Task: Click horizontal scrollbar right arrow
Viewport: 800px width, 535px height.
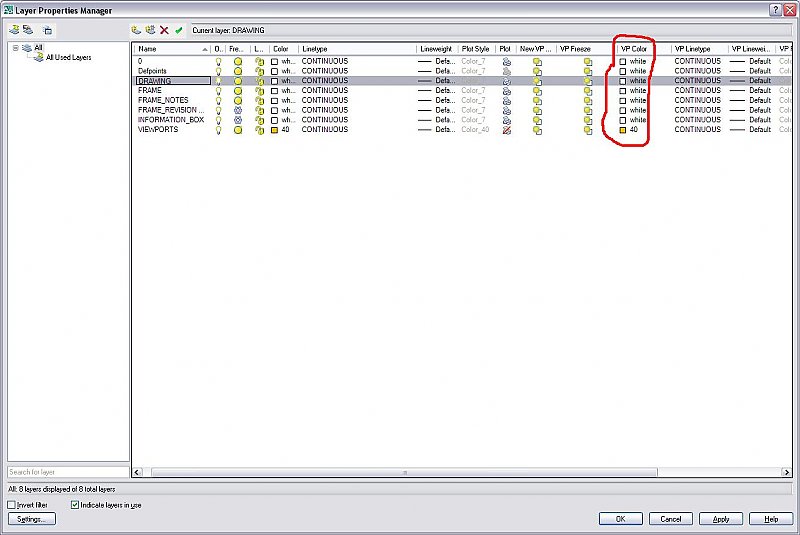Action: coord(786,472)
